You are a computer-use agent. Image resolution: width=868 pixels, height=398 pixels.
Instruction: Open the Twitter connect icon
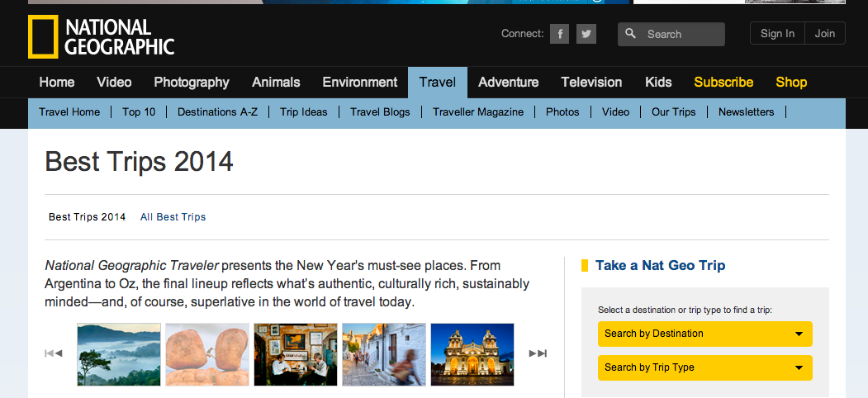(x=586, y=35)
